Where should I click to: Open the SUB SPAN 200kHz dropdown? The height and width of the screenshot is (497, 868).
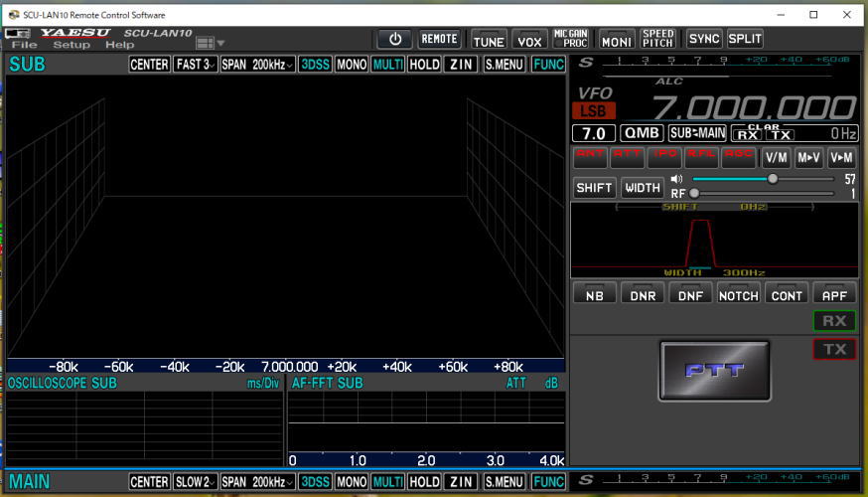click(257, 65)
